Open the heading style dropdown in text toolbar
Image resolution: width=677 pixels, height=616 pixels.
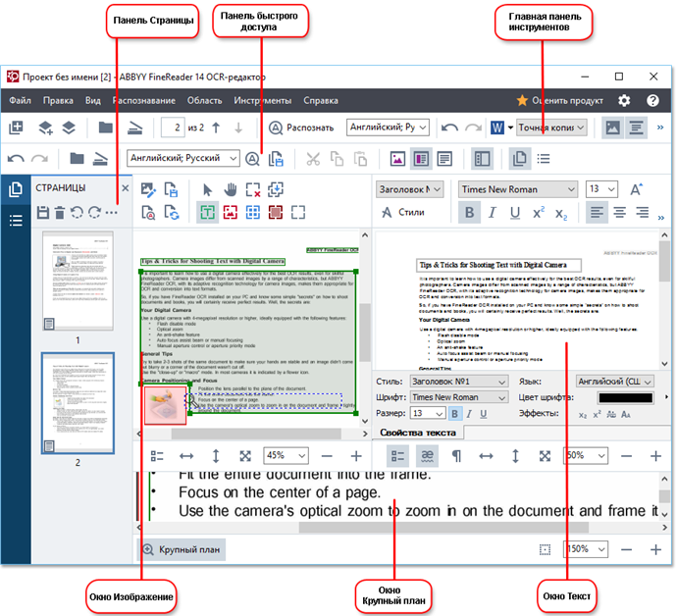tap(409, 189)
